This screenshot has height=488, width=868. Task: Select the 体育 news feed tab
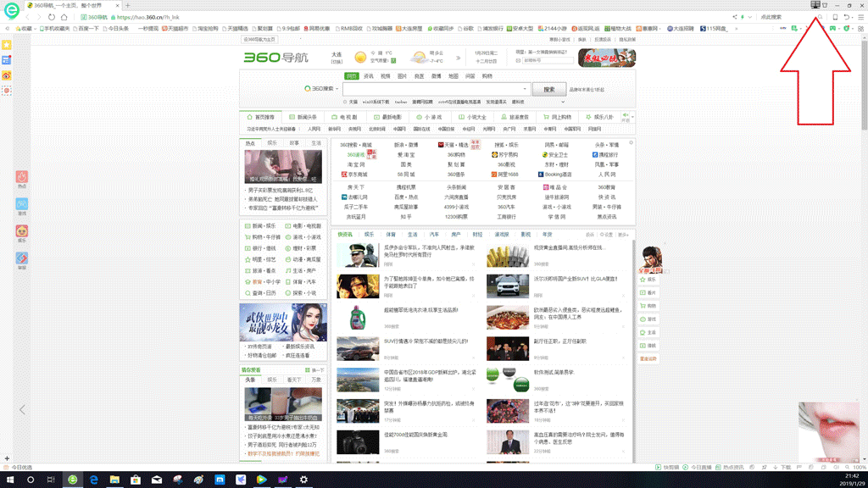point(391,235)
